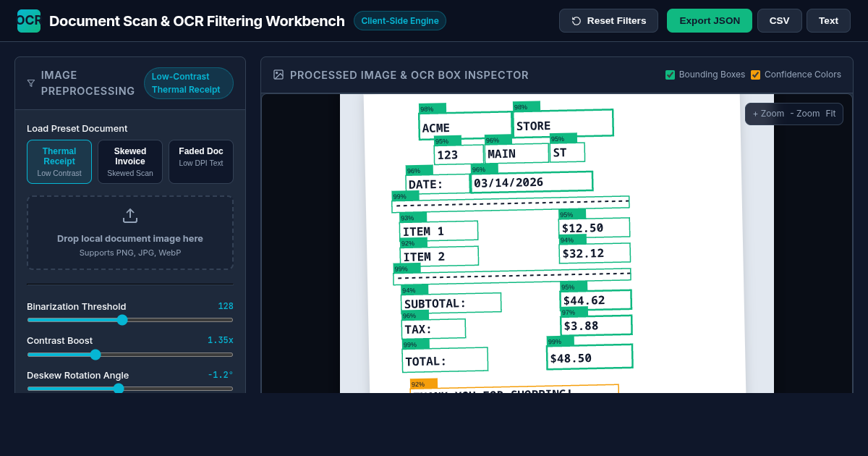Select the ITEM 1 bounding box
This screenshot has height=456, width=868.
[x=439, y=231]
